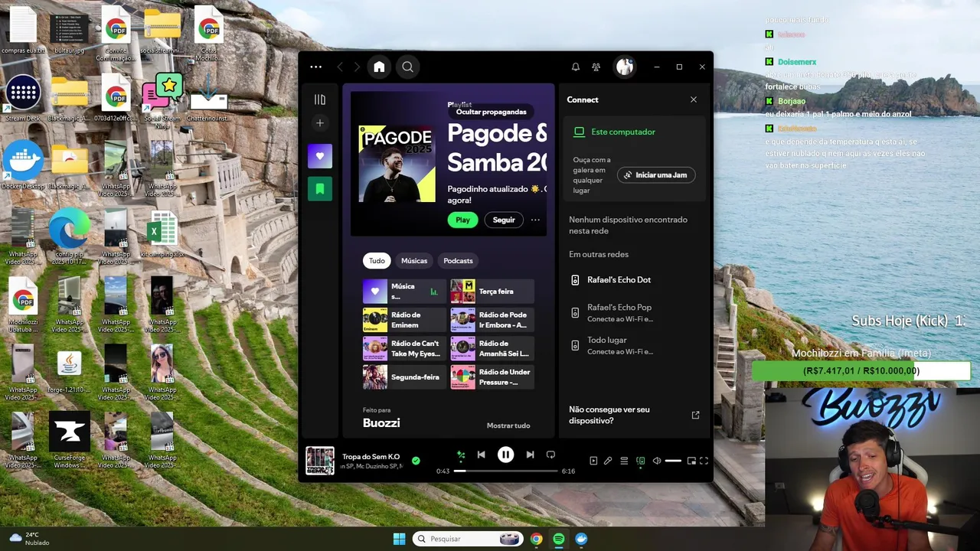Start a Jam with Iniciar uma Jam
Screen dimensions: 980x551
coord(656,175)
